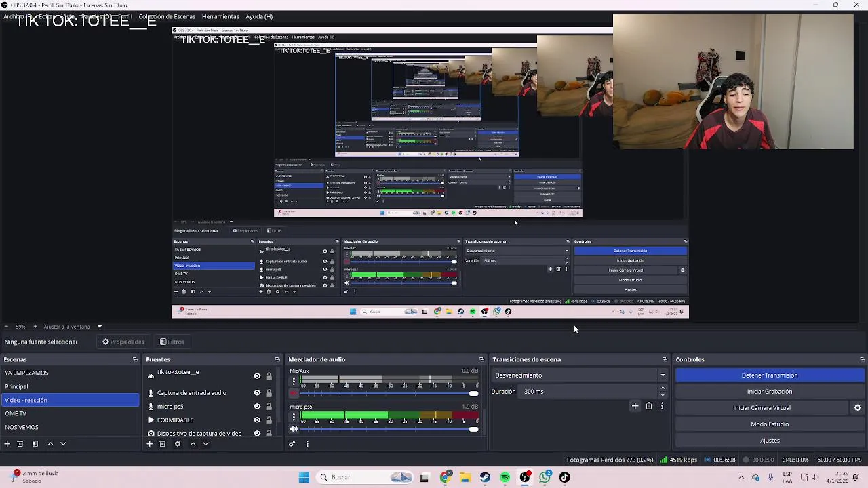This screenshot has width=868, height=488.
Task: Open scene filters icon in Escenas toolbar
Action: 35,444
